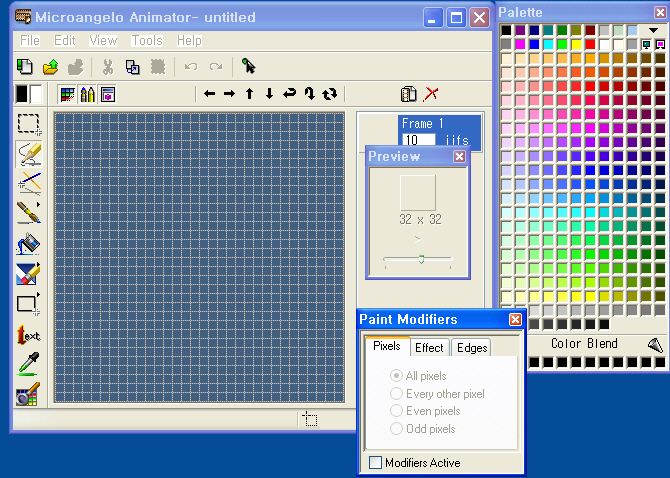Shift image up with up arrow
670x478 pixels.
point(250,94)
